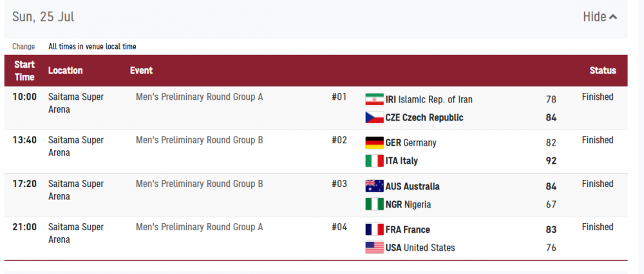This screenshot has height=274, width=644.
Task: Collapse the Sun, 25 Jul schedule with Hide
Action: (x=600, y=17)
